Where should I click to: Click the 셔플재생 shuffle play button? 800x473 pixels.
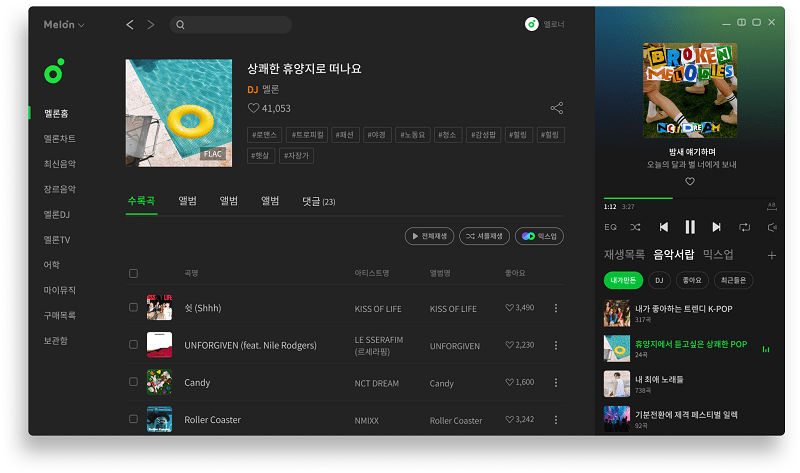point(484,236)
